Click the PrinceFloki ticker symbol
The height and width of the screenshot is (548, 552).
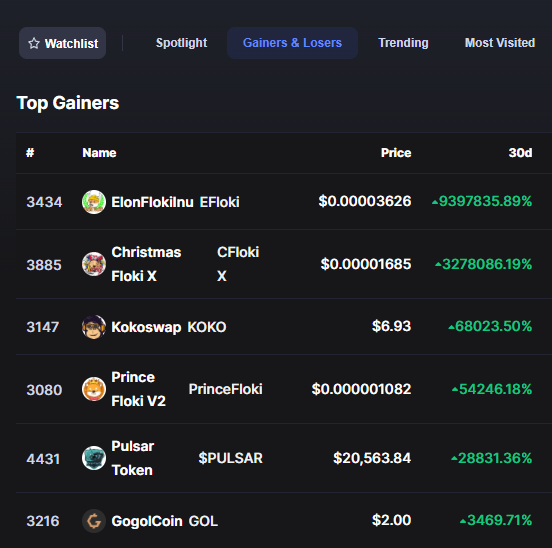225,389
